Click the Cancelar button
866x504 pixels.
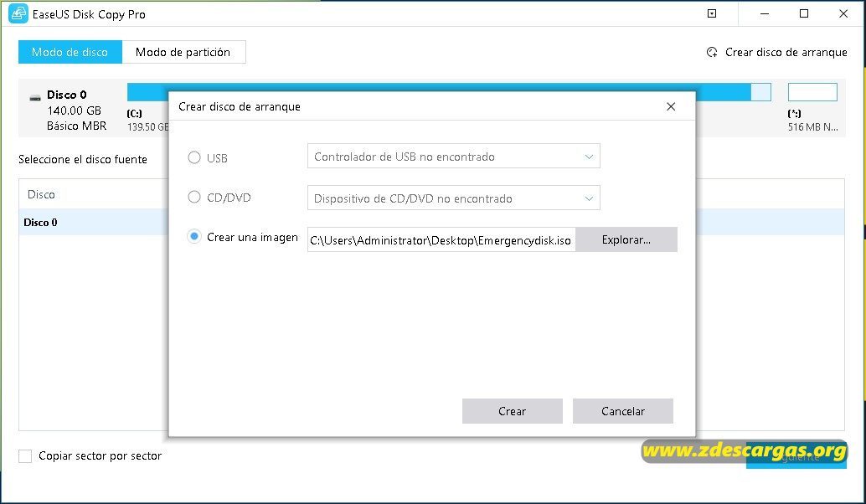click(623, 411)
